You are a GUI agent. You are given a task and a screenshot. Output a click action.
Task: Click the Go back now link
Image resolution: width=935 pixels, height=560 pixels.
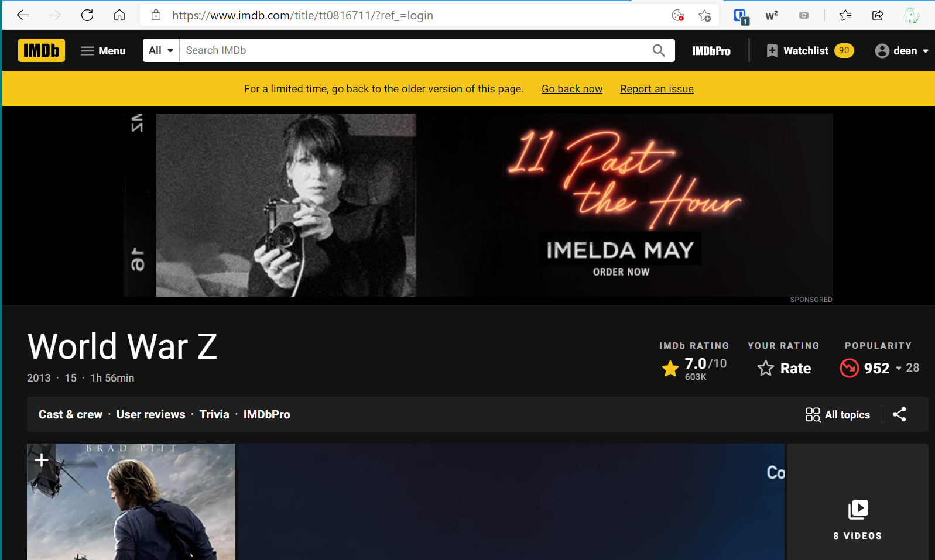571,89
